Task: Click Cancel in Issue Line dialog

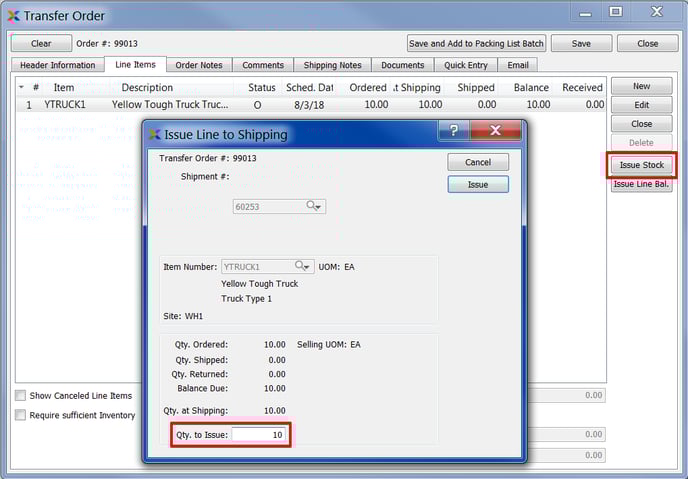Action: point(478,162)
